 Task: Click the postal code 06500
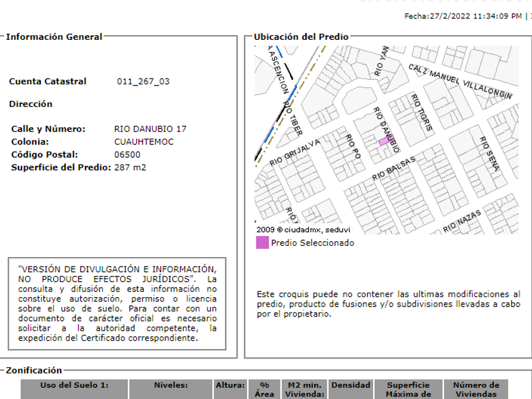pos(127,155)
